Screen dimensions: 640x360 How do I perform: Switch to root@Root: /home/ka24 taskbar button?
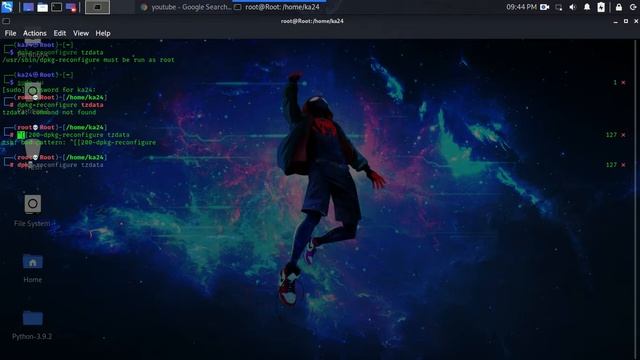tap(278, 7)
